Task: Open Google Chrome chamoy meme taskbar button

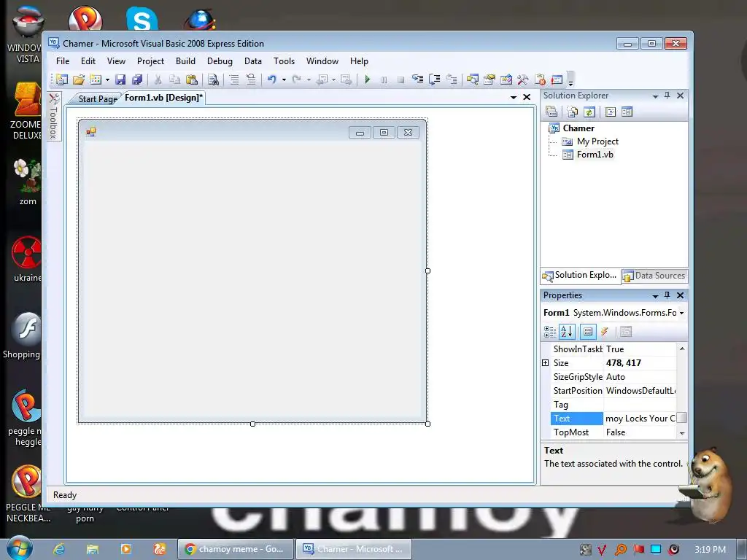Action: click(x=236, y=549)
